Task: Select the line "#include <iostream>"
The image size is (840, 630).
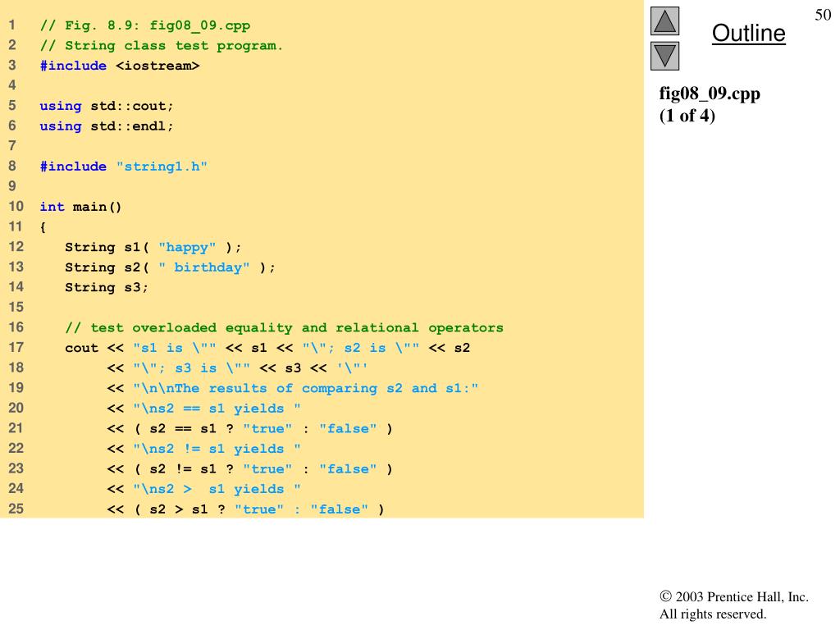Action: 120,66
